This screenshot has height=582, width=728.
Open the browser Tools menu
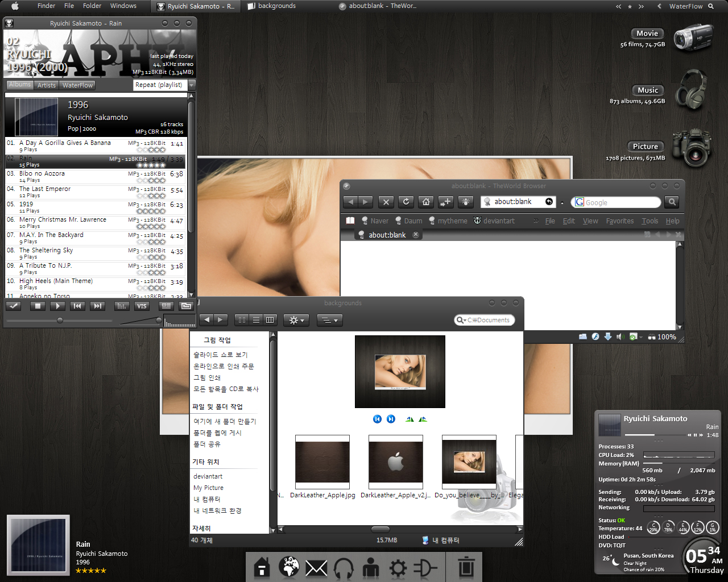(650, 221)
